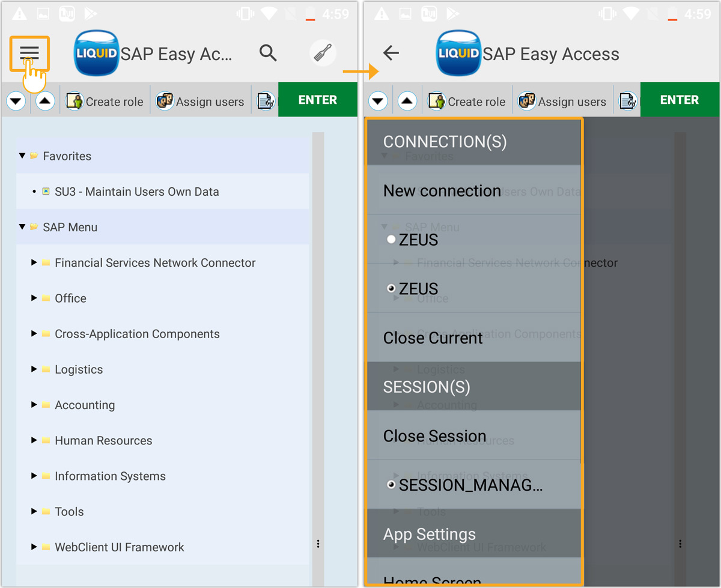
Task: Choose Close Current from the connections menu
Action: (x=433, y=338)
